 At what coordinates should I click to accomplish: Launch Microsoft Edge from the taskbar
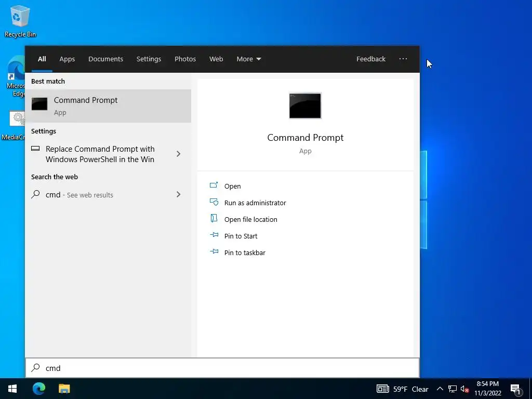point(38,389)
